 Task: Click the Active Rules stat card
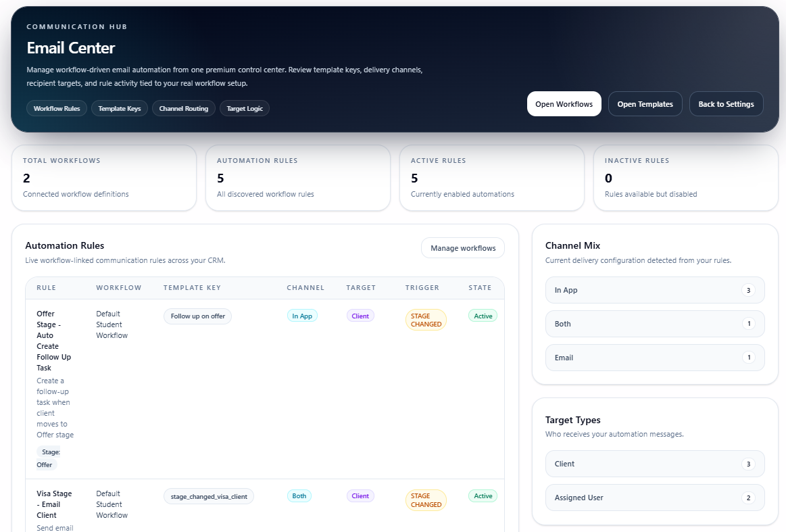[492, 178]
